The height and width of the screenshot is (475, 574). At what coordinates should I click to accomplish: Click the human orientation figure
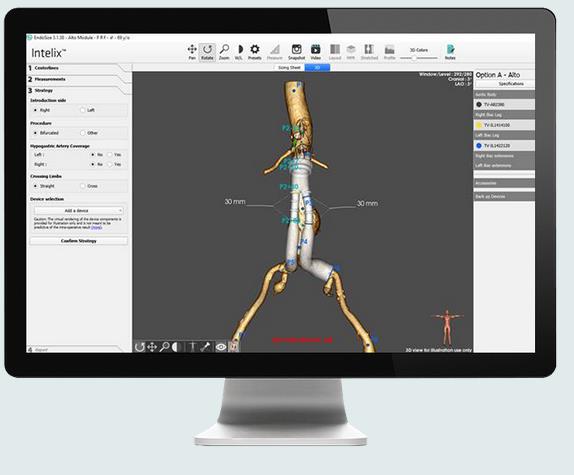coord(447,327)
